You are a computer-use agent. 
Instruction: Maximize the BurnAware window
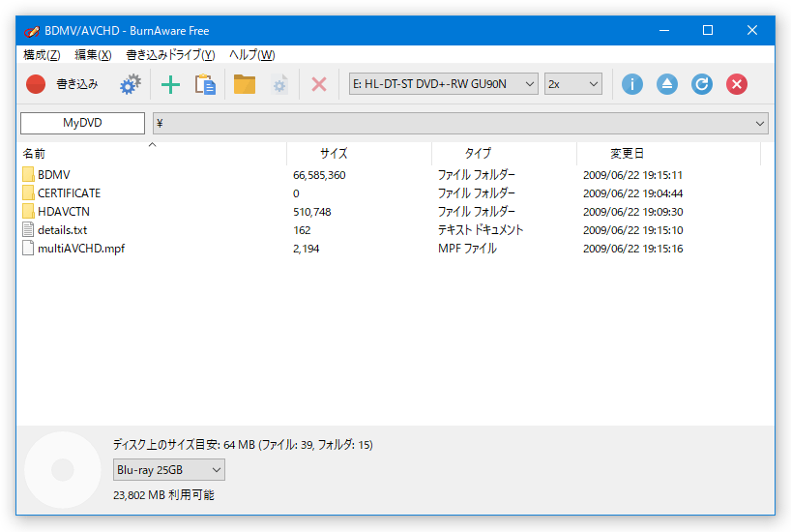(708, 30)
